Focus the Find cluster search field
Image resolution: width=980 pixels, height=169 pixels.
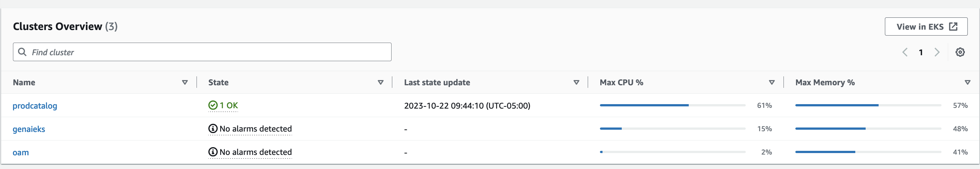pos(202,52)
